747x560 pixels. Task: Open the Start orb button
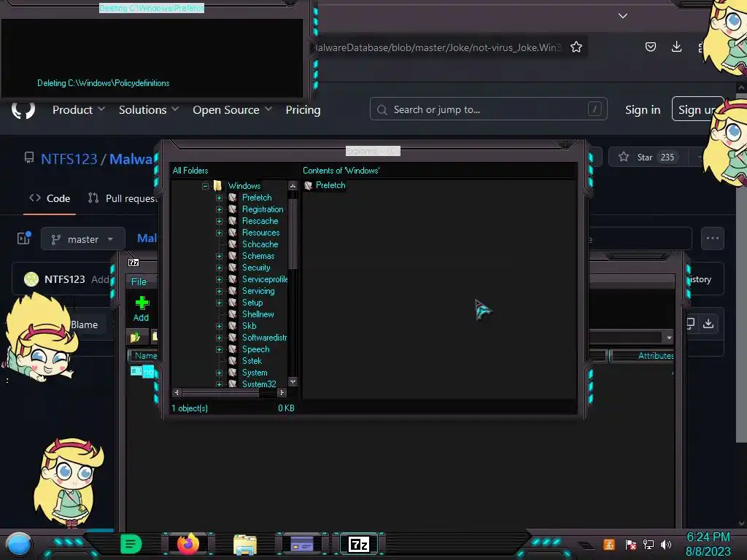click(x=19, y=544)
